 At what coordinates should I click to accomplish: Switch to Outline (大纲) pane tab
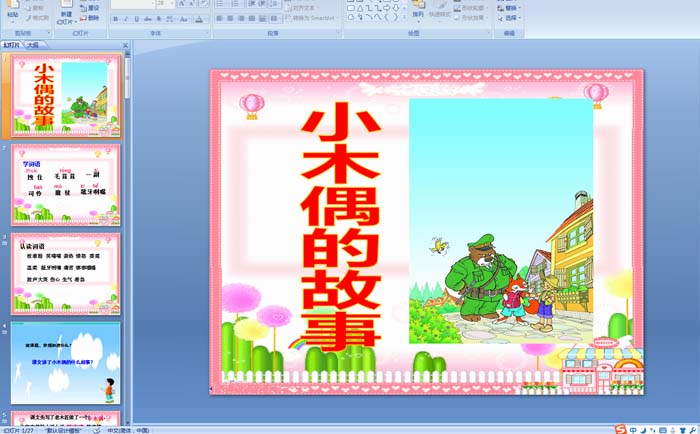pyautogui.click(x=33, y=45)
